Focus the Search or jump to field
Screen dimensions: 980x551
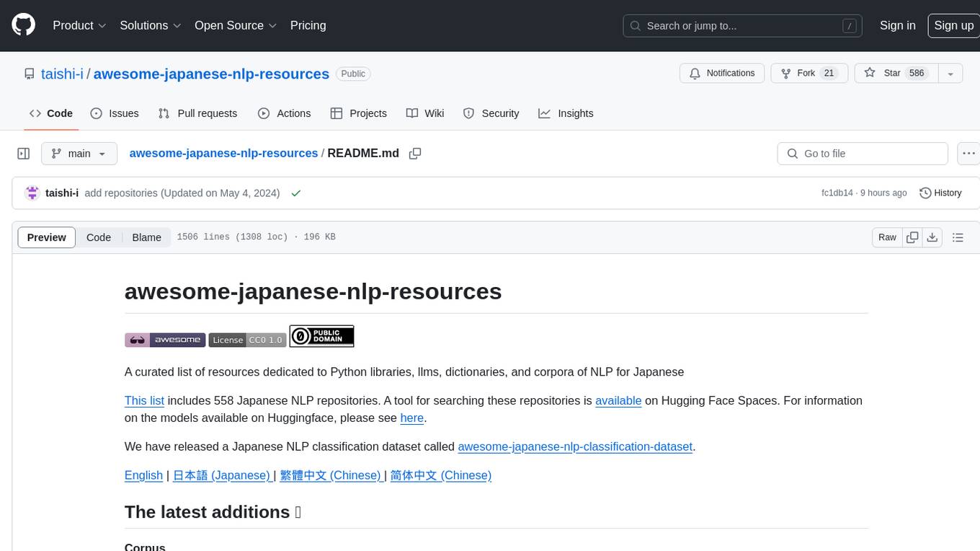pos(743,26)
